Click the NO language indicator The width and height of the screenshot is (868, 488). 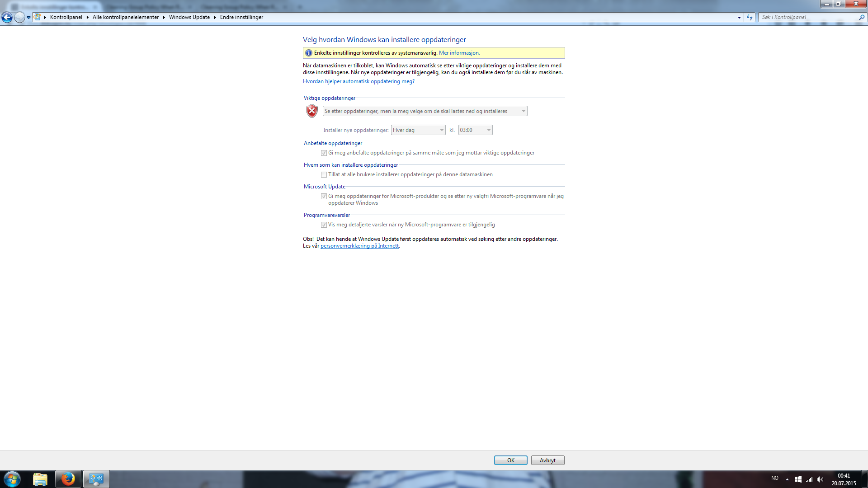(775, 478)
